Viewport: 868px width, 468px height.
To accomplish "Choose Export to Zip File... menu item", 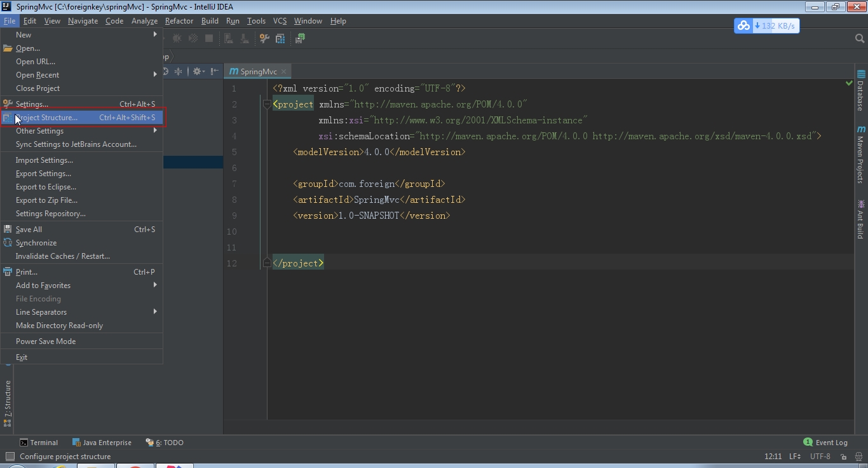I will click(81, 200).
